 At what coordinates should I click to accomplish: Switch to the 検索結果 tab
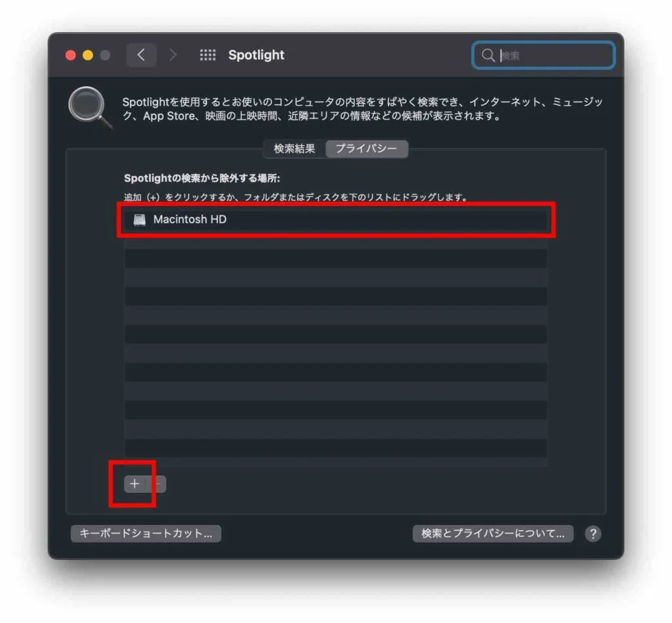tap(295, 149)
